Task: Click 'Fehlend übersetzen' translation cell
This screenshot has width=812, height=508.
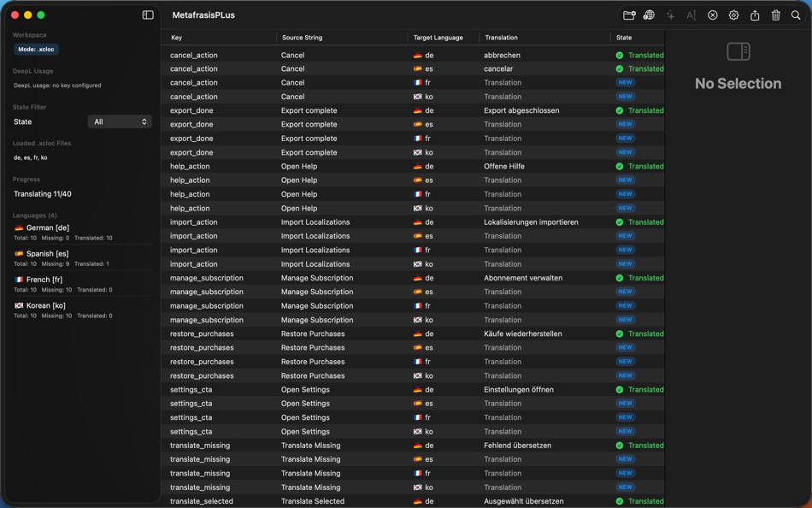Action: tap(517, 446)
